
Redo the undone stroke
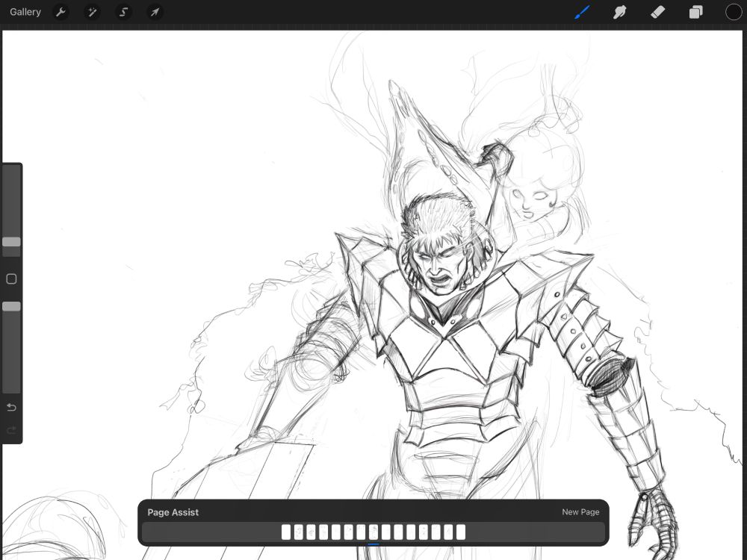pos(11,430)
